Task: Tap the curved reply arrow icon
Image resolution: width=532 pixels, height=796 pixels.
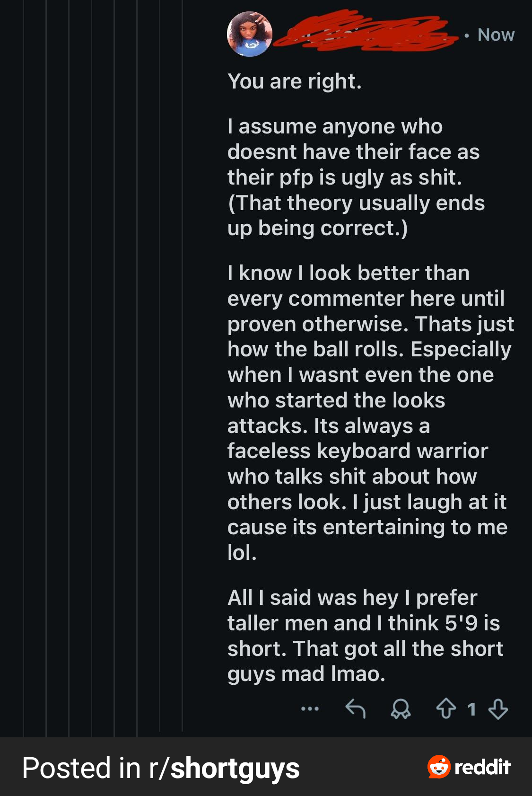Action: 355,708
